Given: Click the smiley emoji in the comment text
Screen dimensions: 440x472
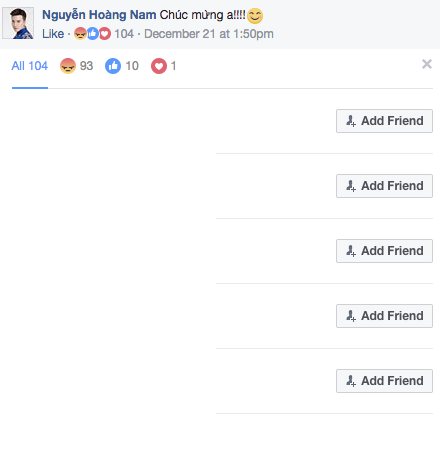Looking at the screenshot, I should (255, 16).
